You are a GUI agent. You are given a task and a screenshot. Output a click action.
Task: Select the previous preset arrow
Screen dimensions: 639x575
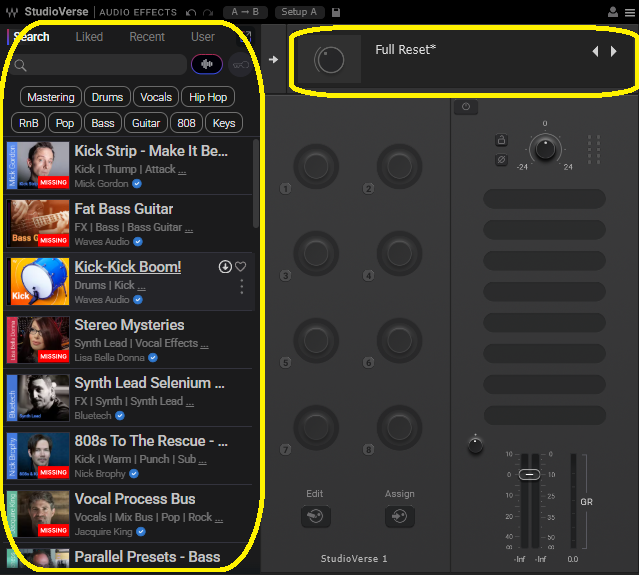[x=595, y=51]
